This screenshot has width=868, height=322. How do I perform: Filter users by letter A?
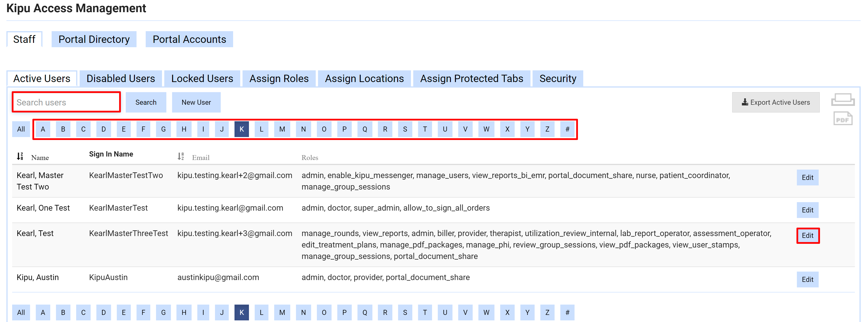pos(43,129)
